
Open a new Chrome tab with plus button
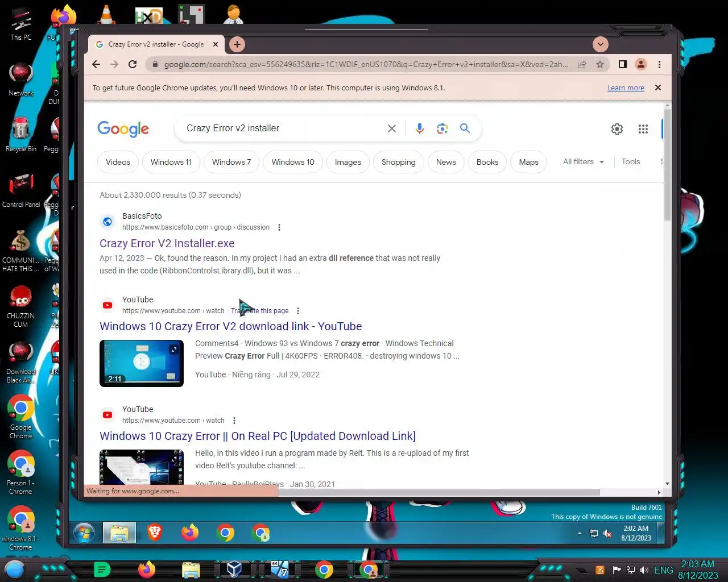click(x=237, y=44)
